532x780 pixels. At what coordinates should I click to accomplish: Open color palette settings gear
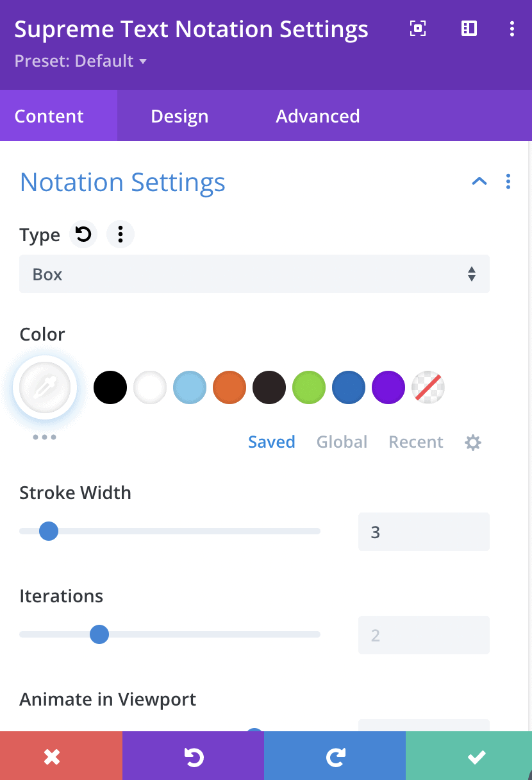point(473,442)
